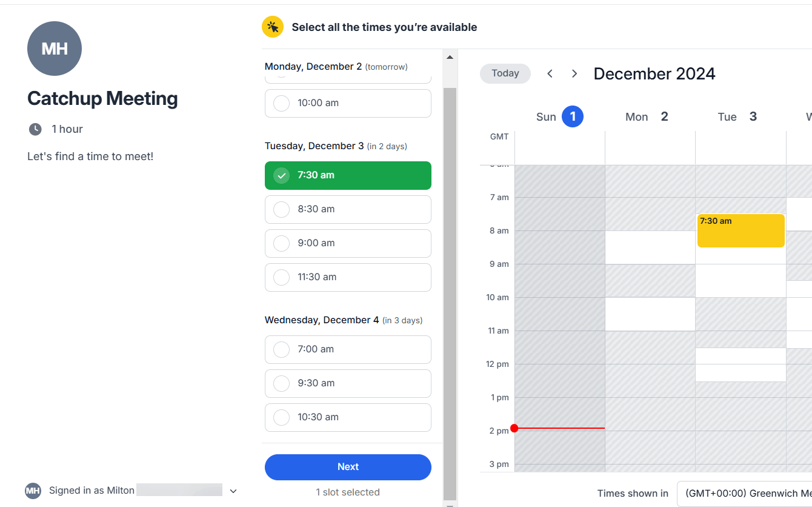Select the 8:30 am slot on Tuesday

348,209
